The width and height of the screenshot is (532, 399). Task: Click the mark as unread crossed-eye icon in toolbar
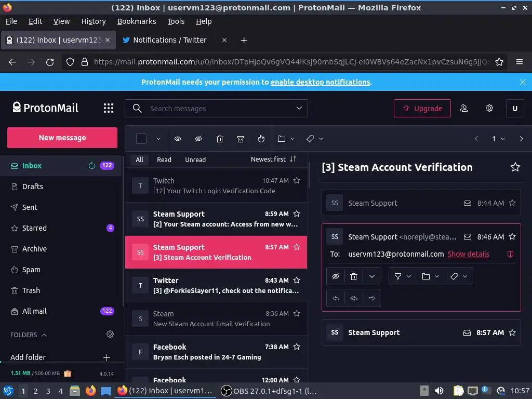click(x=198, y=139)
